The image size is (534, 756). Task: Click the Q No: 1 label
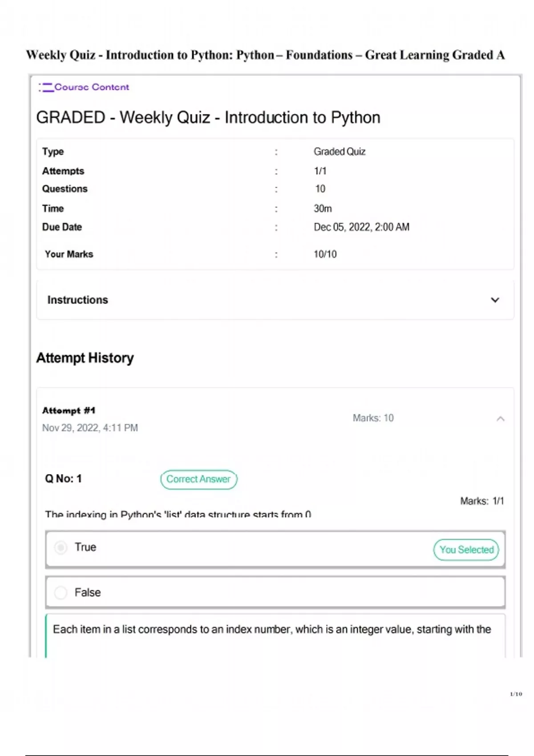[x=63, y=479]
